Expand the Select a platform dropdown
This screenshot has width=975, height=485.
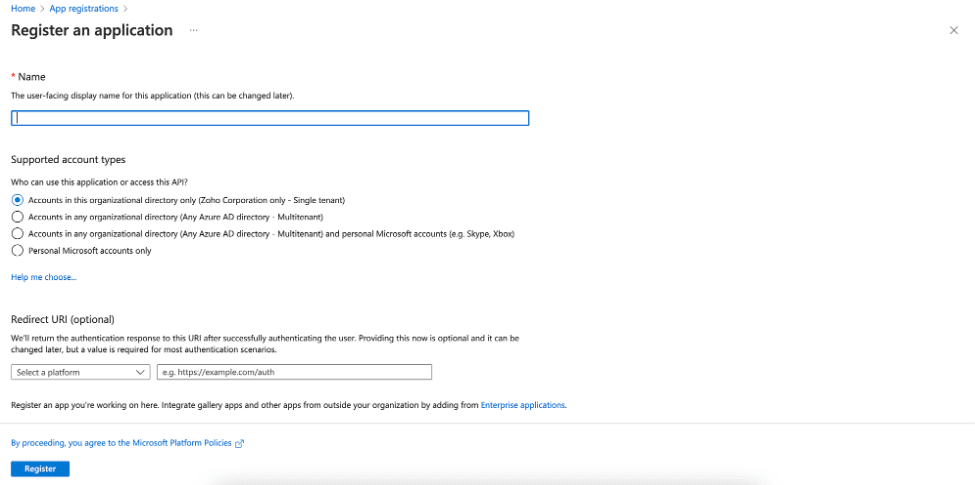coord(81,372)
